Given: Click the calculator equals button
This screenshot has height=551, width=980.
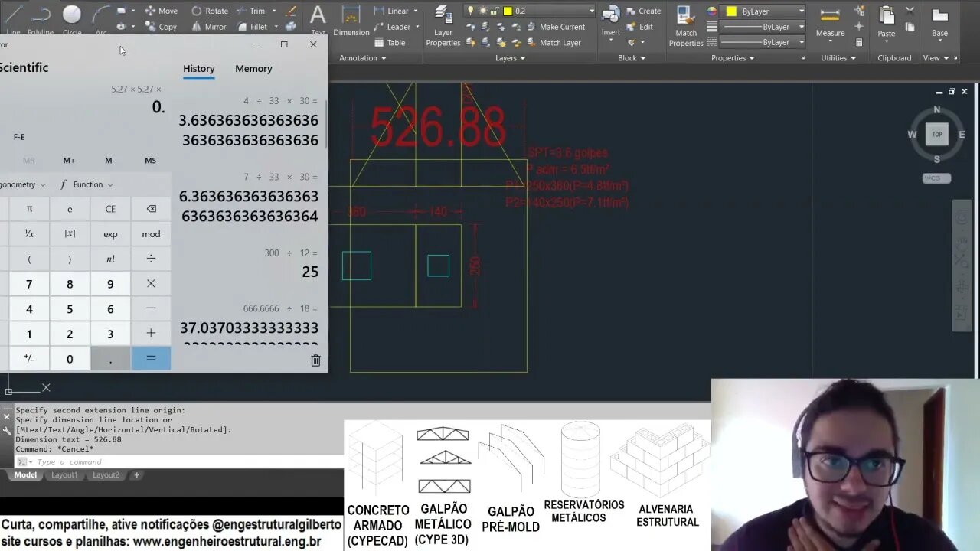Looking at the screenshot, I should click(151, 359).
